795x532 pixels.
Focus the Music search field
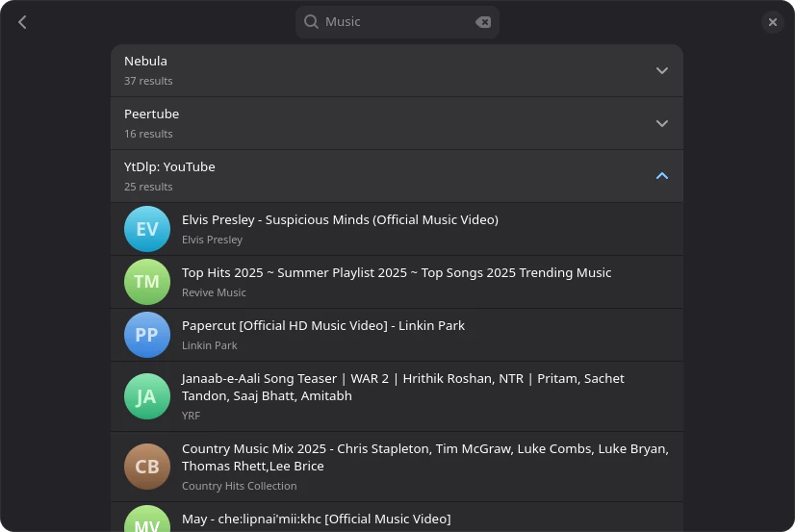tap(397, 22)
